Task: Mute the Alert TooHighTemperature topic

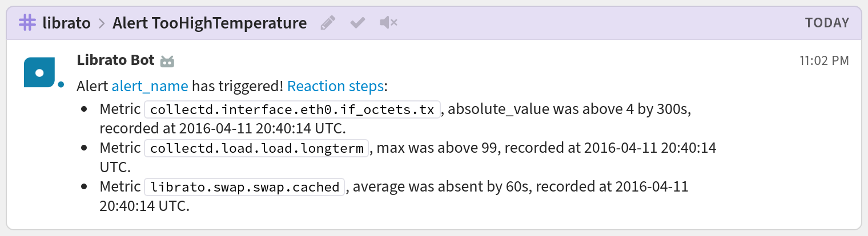Action: (x=388, y=23)
